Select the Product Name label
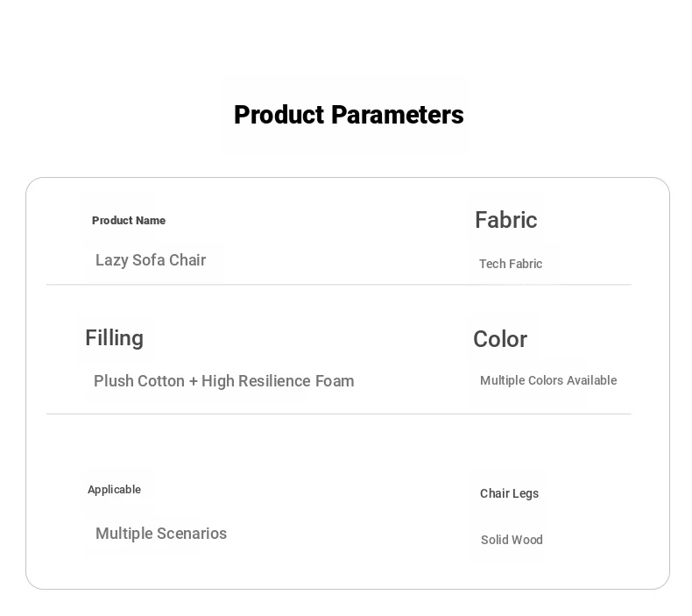Image resolution: width=692 pixels, height=616 pixels. 129,221
